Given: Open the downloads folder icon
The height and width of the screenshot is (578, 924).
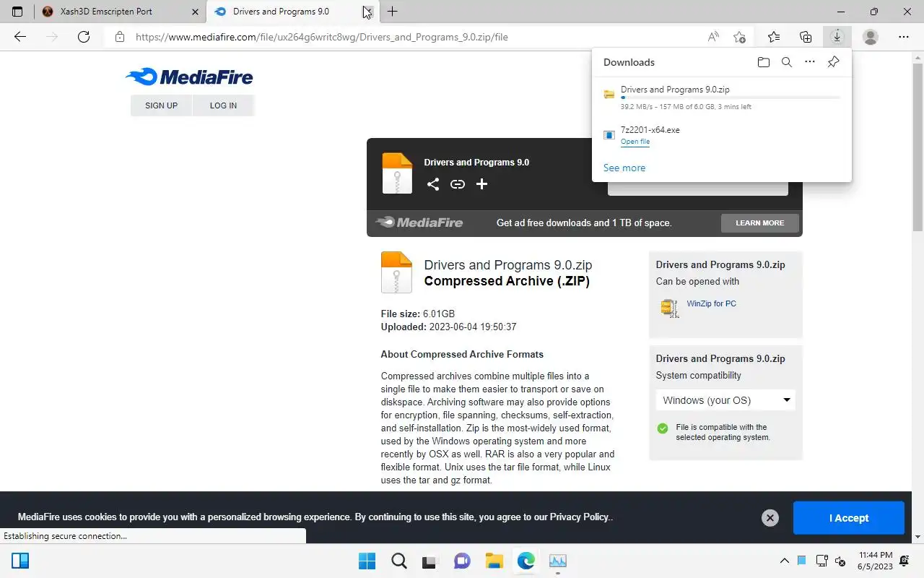Looking at the screenshot, I should coord(764,62).
